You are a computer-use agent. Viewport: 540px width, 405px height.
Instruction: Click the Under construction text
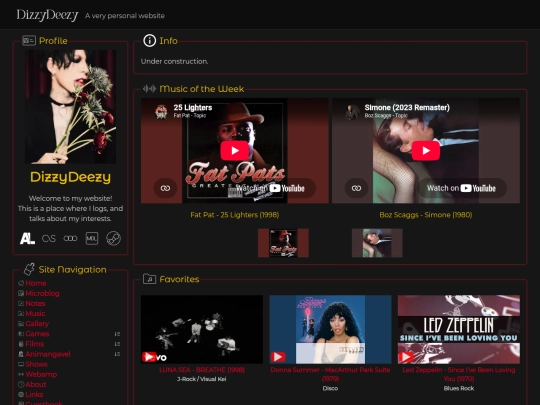pyautogui.click(x=175, y=61)
